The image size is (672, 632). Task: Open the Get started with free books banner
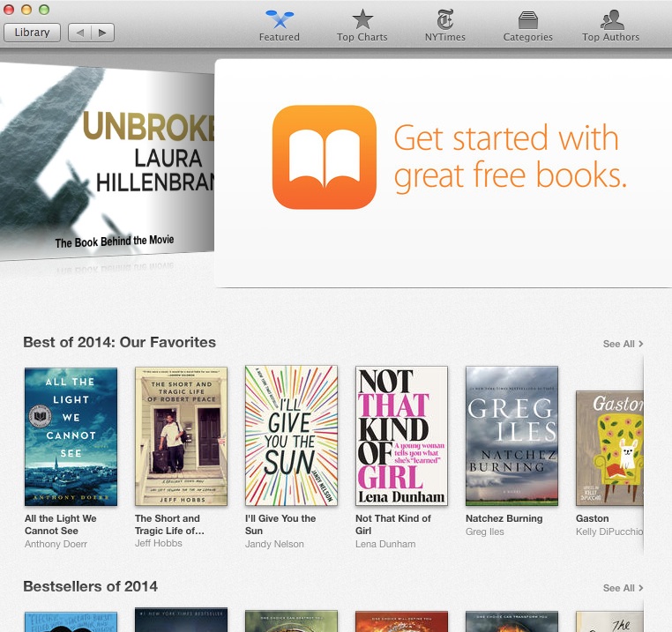pos(443,173)
